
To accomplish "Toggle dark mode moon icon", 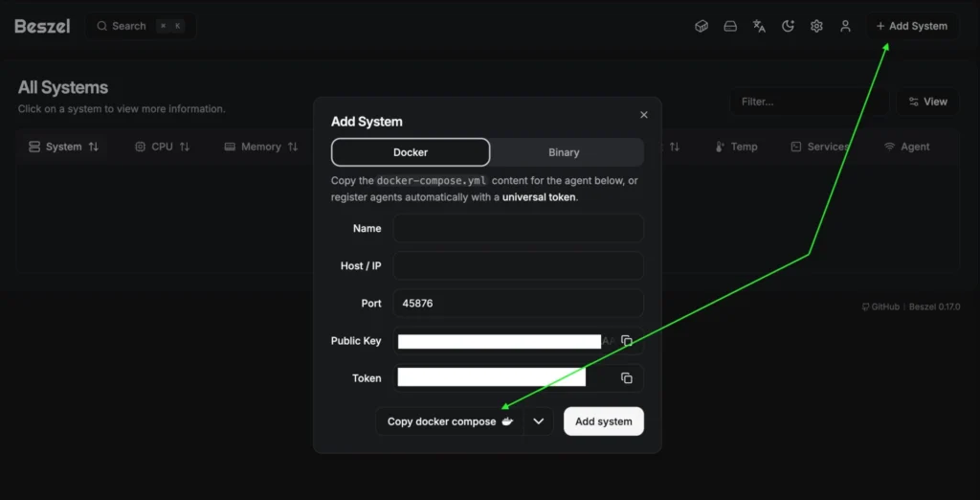I will point(788,26).
